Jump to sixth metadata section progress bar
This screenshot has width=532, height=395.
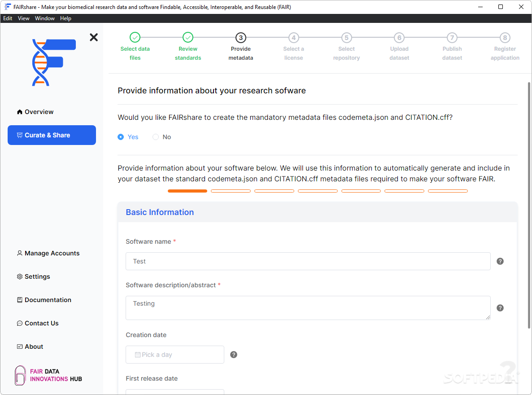[x=405, y=191]
